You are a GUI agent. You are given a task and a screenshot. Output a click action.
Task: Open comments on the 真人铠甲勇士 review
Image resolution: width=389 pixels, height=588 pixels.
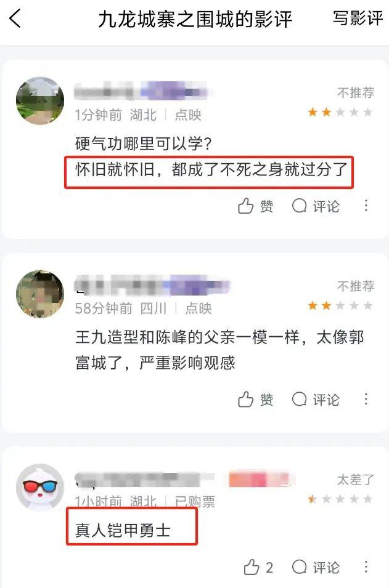[316, 568]
